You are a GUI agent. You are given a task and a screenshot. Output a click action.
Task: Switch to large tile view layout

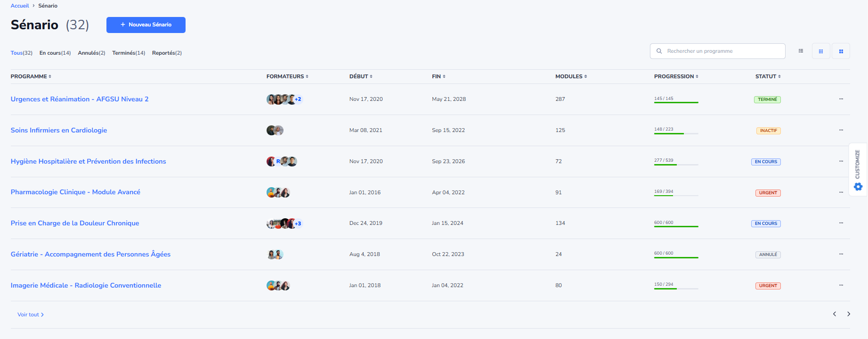coord(841,51)
